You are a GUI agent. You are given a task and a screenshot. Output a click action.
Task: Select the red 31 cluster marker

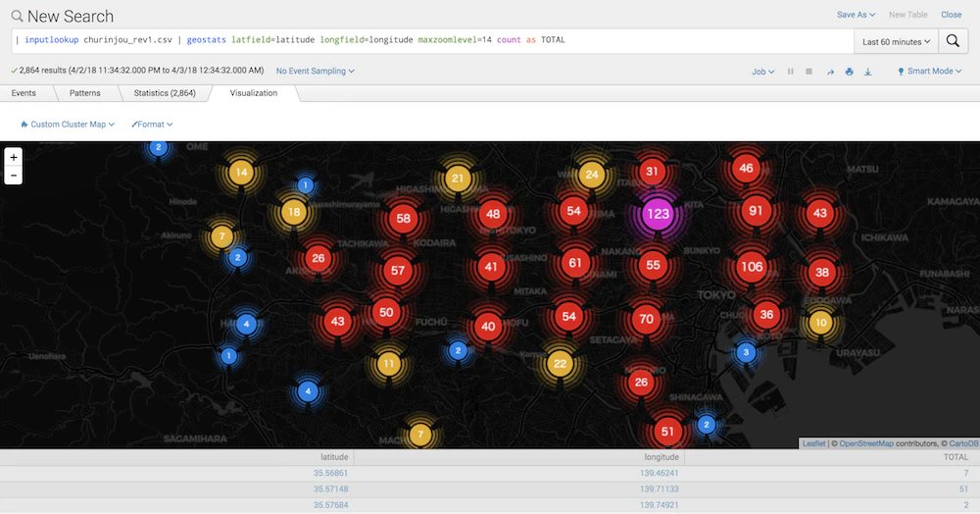(652, 172)
